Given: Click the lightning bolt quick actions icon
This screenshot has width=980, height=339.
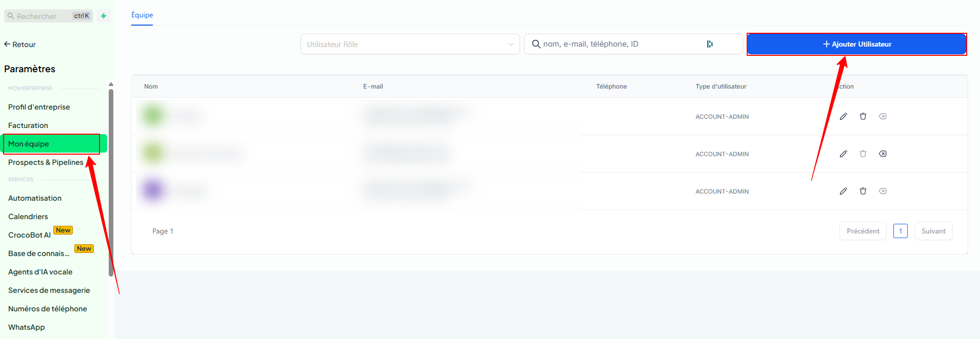Looking at the screenshot, I should [104, 16].
